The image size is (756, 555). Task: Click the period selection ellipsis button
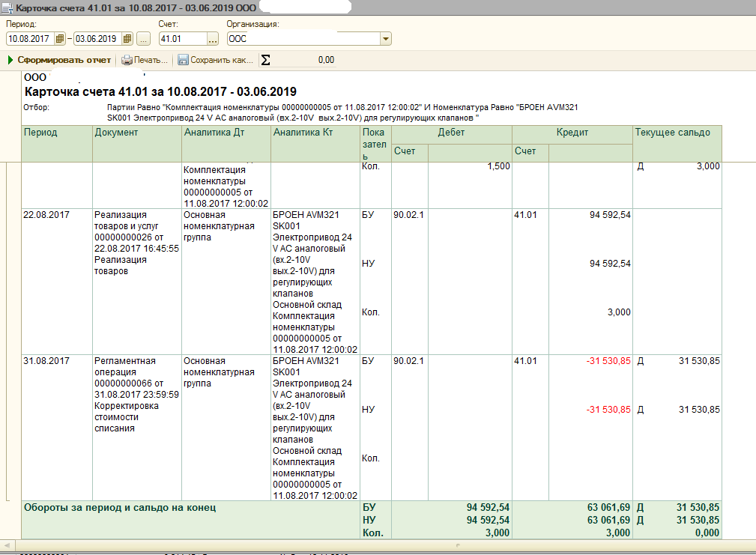point(144,39)
